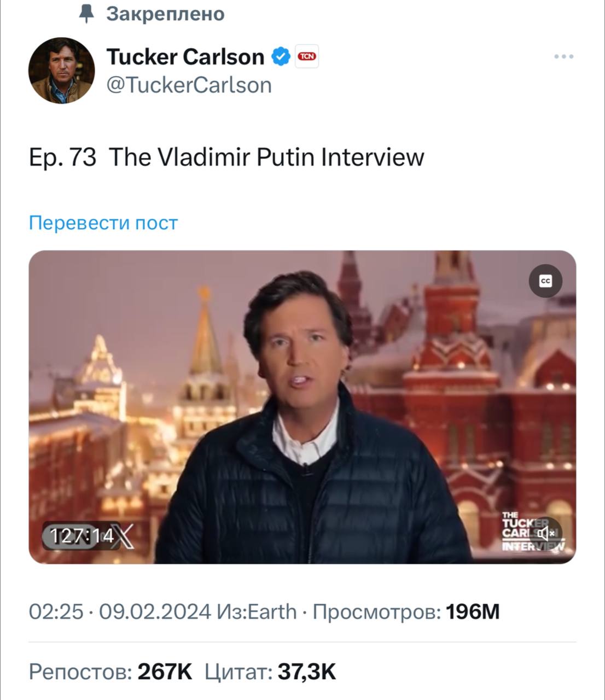
Task: Play the Vladimir Putin interview video
Action: point(302,407)
